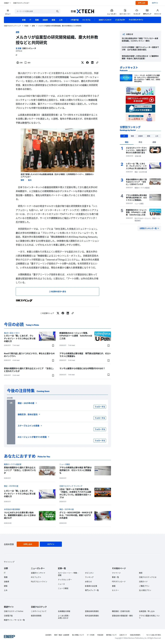Open 新着 in blue navigation bar
165x644 pixels.
24,20
